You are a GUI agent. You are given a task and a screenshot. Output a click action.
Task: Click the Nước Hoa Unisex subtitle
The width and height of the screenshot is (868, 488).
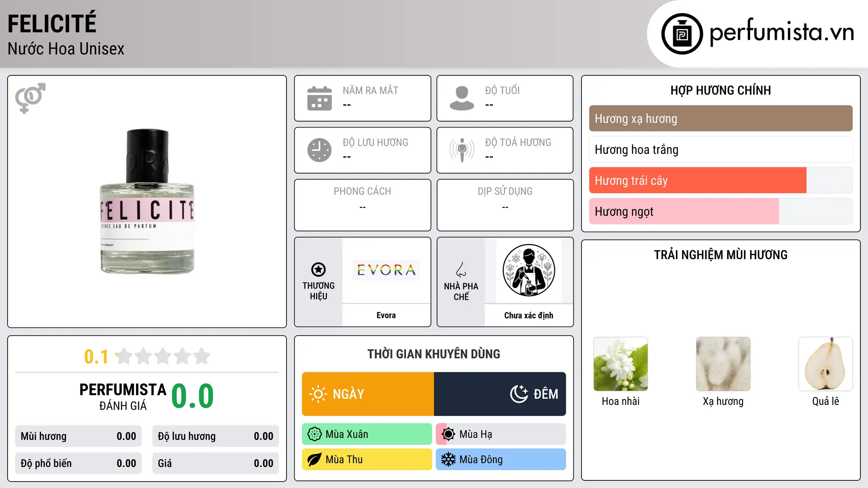pos(66,49)
